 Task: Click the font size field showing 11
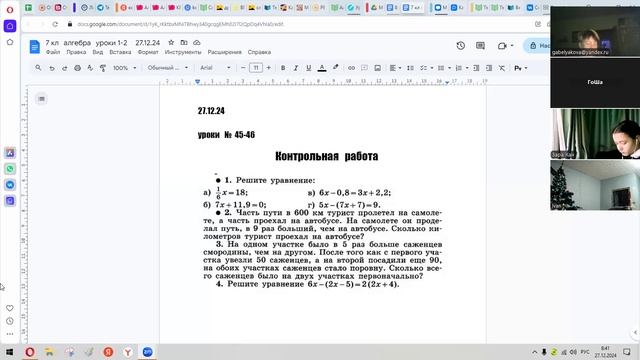click(x=256, y=68)
